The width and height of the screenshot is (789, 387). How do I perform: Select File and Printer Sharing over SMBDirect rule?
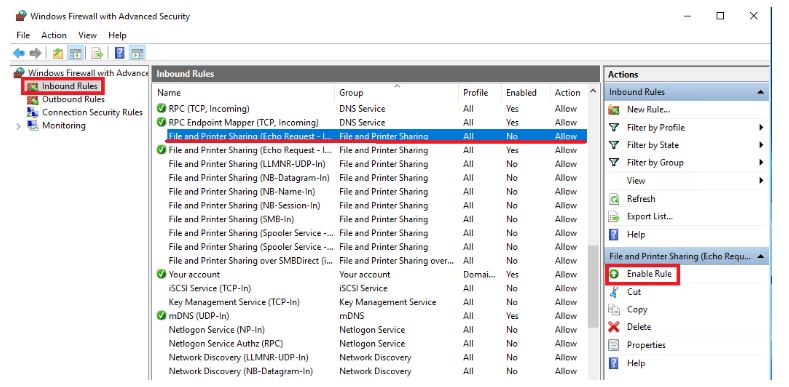pos(370,261)
